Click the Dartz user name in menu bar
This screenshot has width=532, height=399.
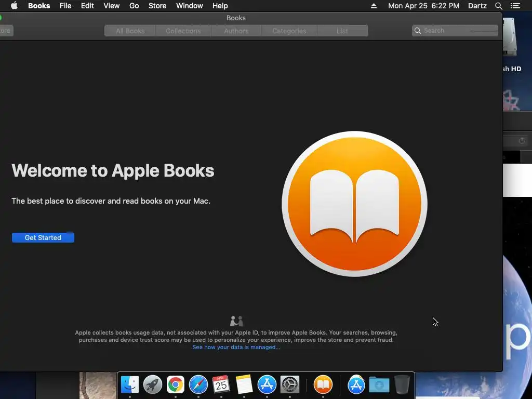tap(477, 6)
